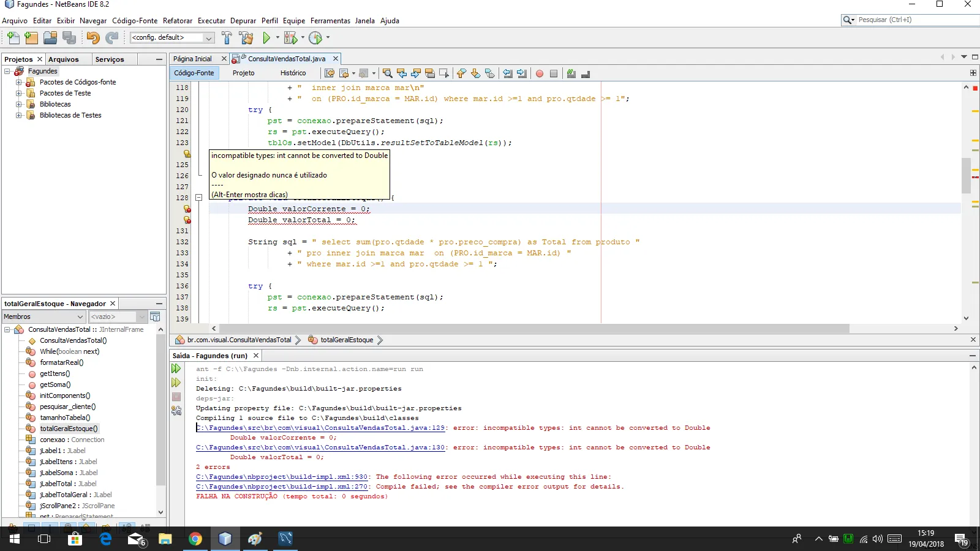Click the New File toolbar icon

tap(13, 38)
